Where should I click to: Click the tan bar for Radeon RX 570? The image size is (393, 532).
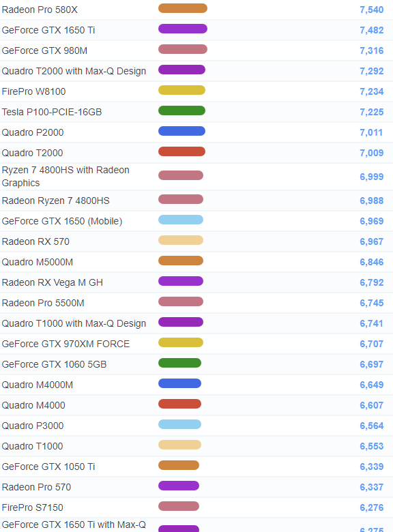pyautogui.click(x=181, y=240)
